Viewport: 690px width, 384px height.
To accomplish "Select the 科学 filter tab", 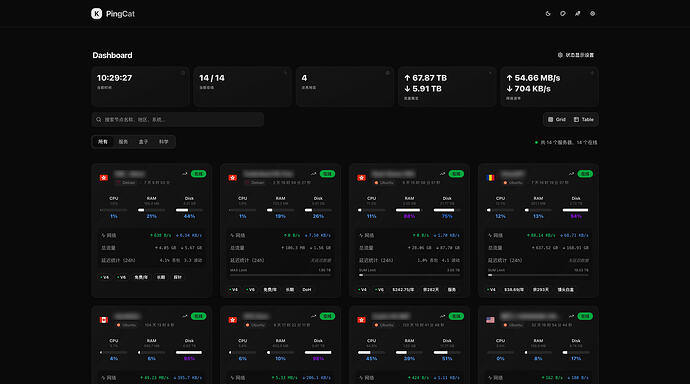I will click(x=164, y=142).
